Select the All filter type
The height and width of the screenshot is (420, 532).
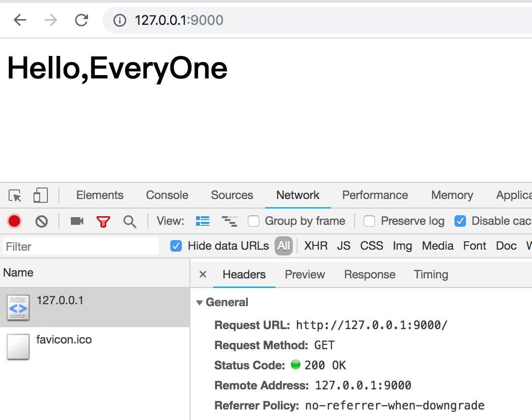click(x=284, y=246)
